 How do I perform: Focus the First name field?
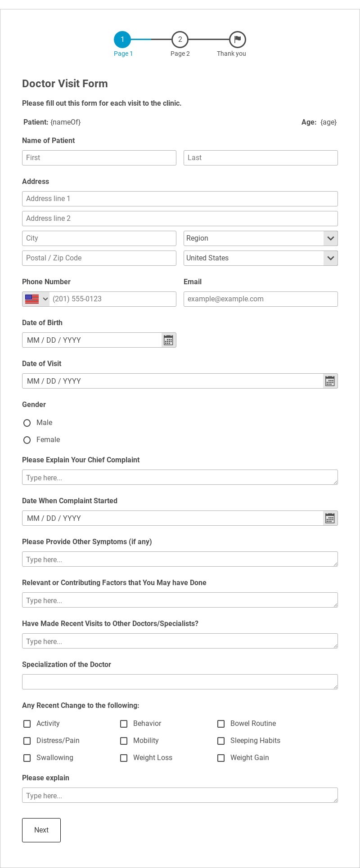[x=99, y=158]
